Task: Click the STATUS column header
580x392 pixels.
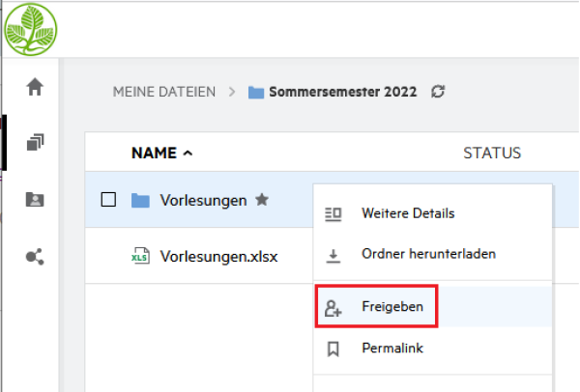Action: tap(492, 153)
